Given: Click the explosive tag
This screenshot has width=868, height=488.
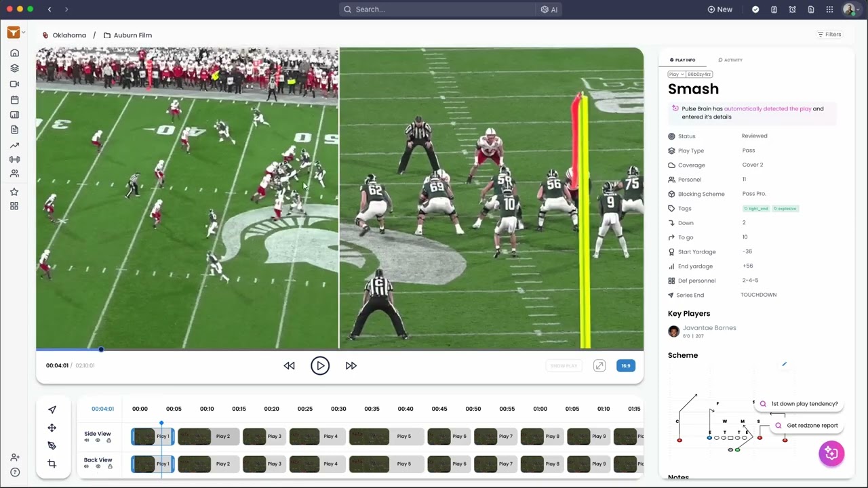Looking at the screenshot, I should coord(785,209).
